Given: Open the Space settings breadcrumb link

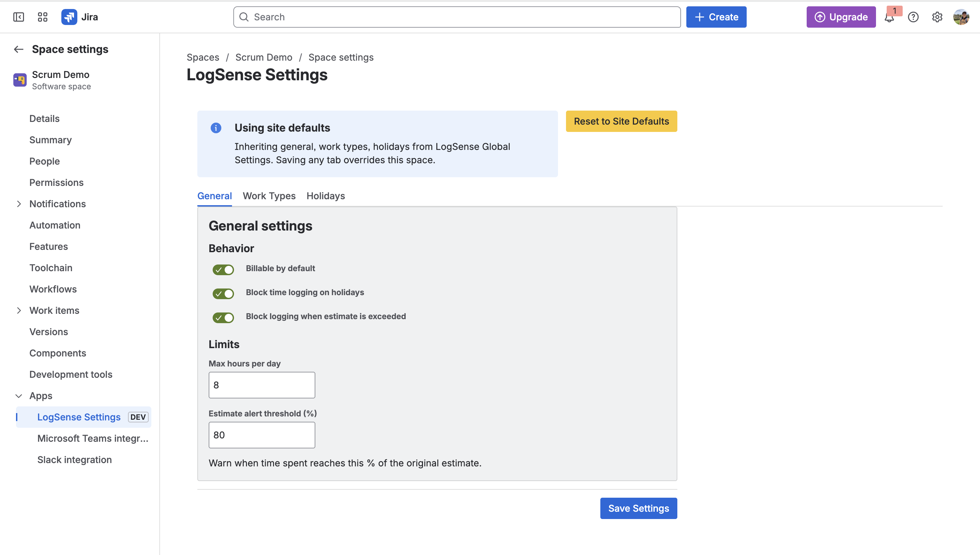Looking at the screenshot, I should click(x=341, y=58).
